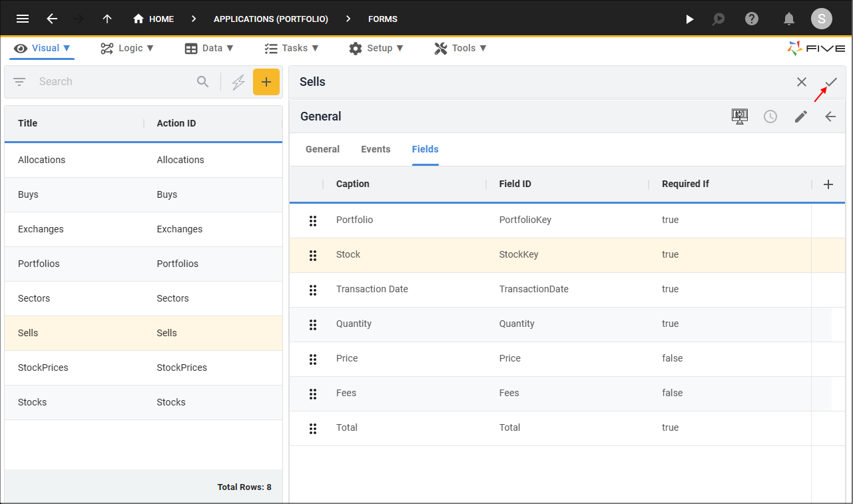Expand the Setup menu
The image size is (853, 504).
376,48
